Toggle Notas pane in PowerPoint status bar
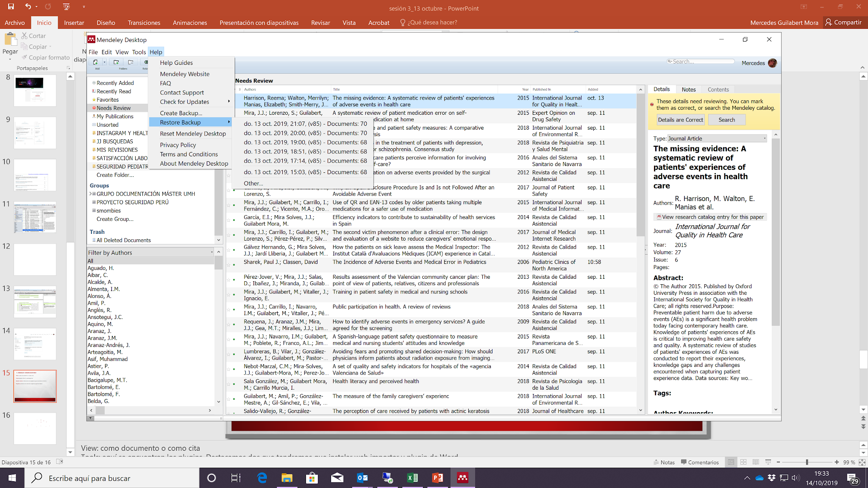The image size is (868, 488). tap(664, 462)
